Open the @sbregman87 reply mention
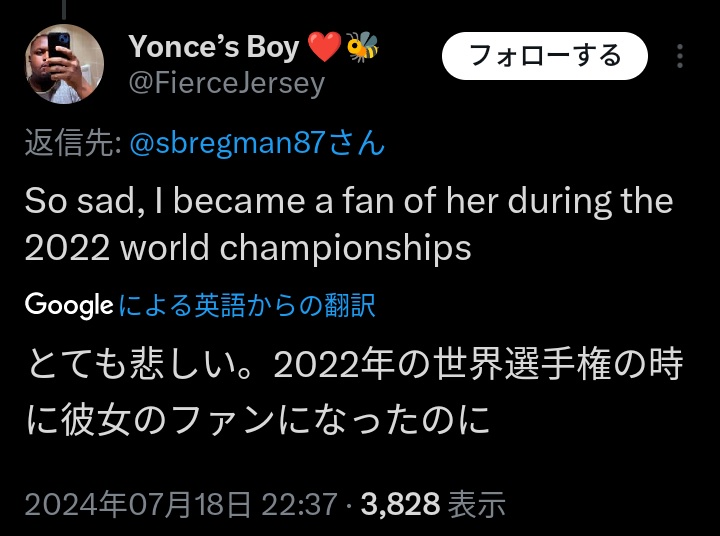 coord(256,143)
